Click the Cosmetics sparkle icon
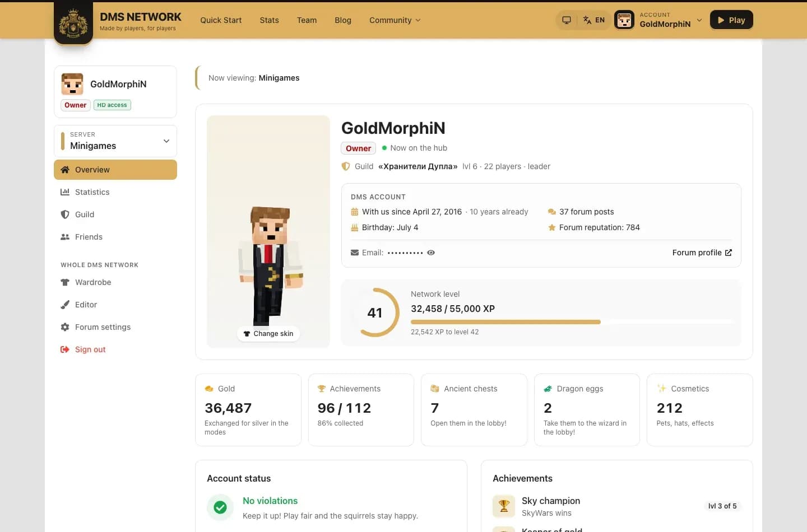Screen dimensions: 807x532 point(662,389)
